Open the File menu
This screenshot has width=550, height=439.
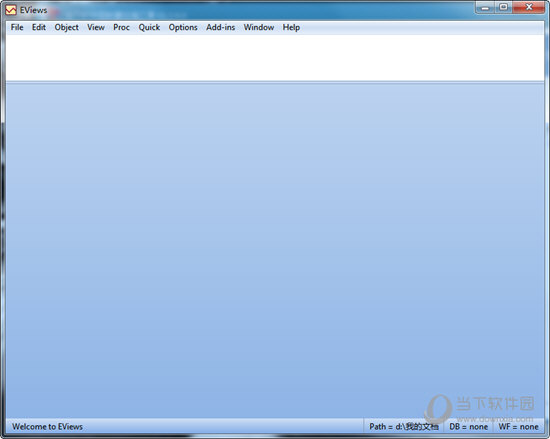17,27
